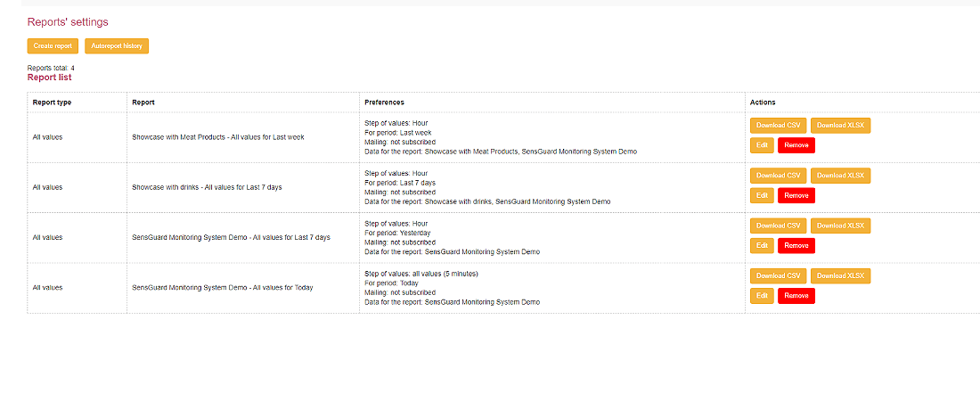Image resolution: width=980 pixels, height=402 pixels.
Task: Download CSV for Showcase with drinks report
Action: [778, 176]
